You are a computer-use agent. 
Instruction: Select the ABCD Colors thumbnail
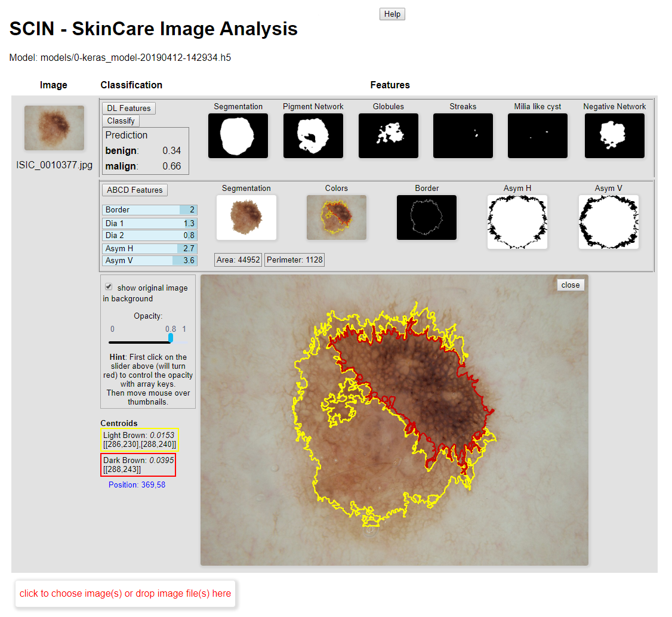click(x=337, y=218)
